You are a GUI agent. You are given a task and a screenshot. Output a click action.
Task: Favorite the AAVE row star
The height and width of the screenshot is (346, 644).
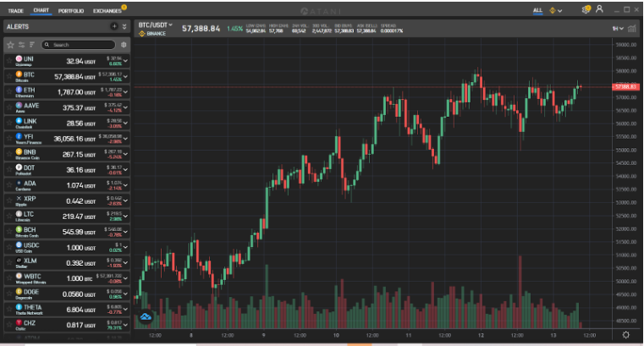click(x=9, y=108)
